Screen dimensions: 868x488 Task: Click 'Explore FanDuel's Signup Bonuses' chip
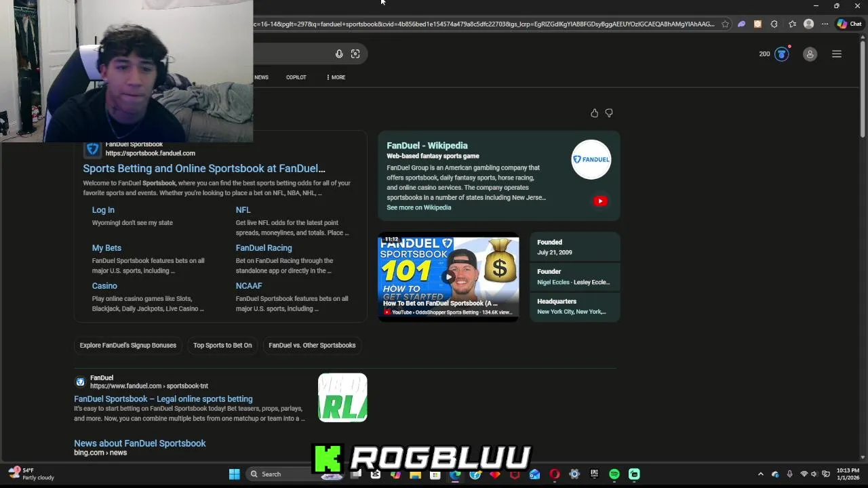128,345
